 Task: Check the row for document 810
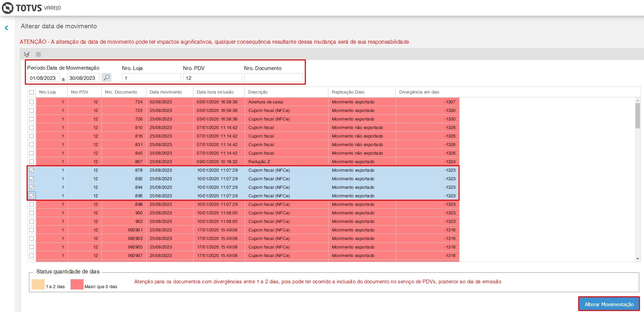pos(32,127)
